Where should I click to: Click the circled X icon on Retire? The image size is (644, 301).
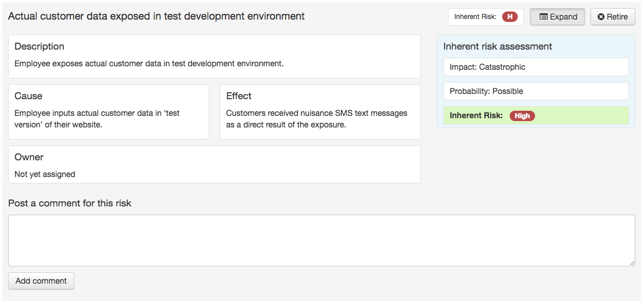click(601, 17)
